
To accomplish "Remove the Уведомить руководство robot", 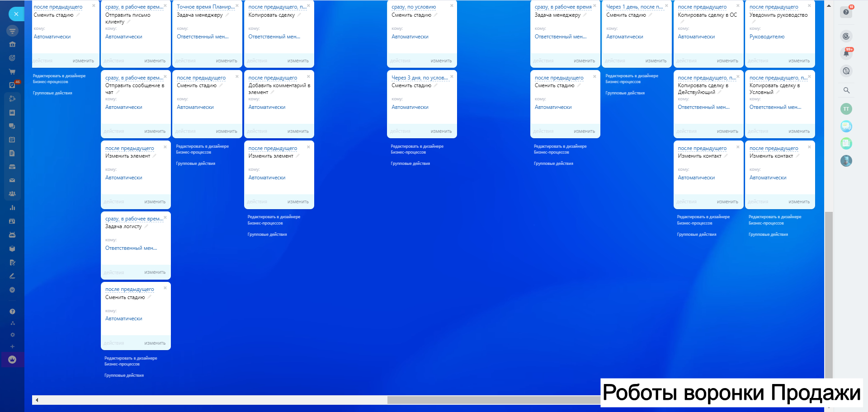I will pos(809,6).
